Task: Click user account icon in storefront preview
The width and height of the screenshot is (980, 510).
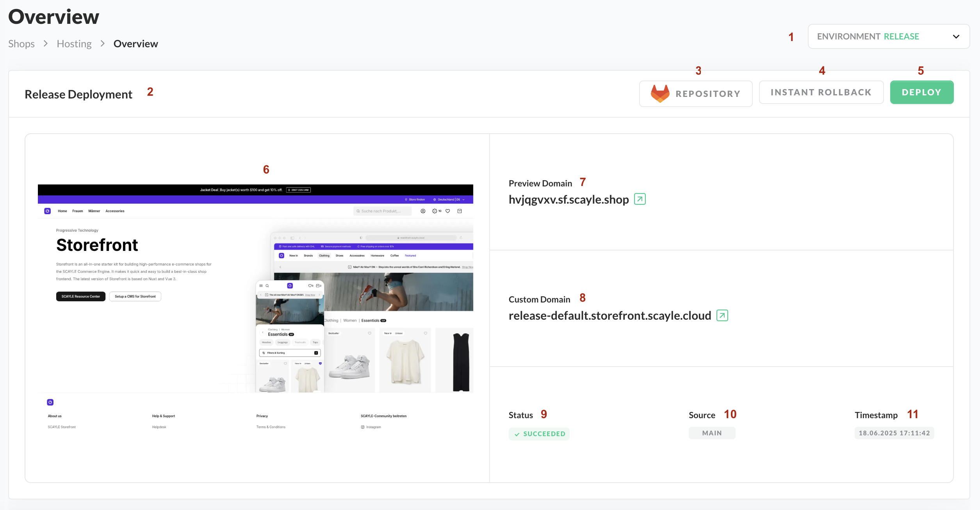Action: pyautogui.click(x=423, y=211)
